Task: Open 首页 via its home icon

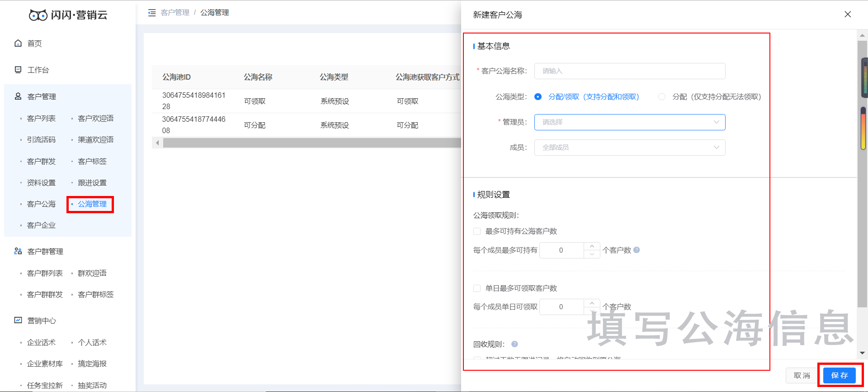Action: pyautogui.click(x=18, y=43)
